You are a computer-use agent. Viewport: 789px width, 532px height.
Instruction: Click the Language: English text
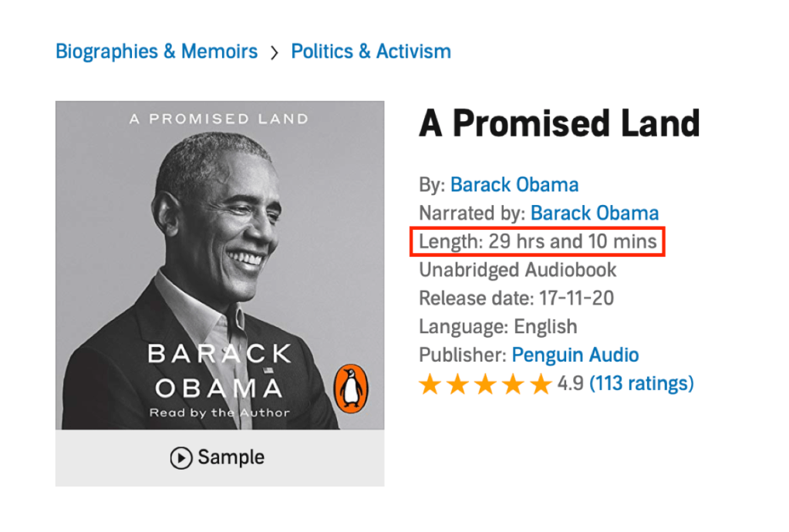(497, 327)
